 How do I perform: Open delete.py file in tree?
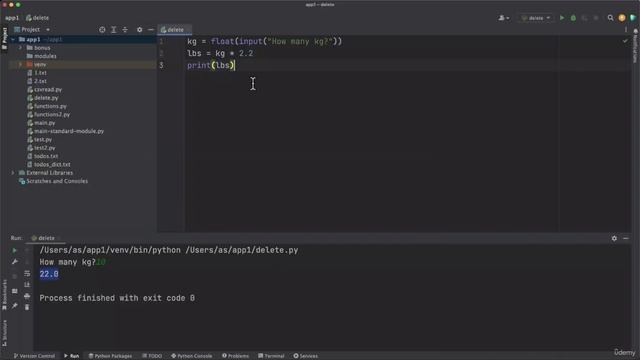tap(46, 98)
